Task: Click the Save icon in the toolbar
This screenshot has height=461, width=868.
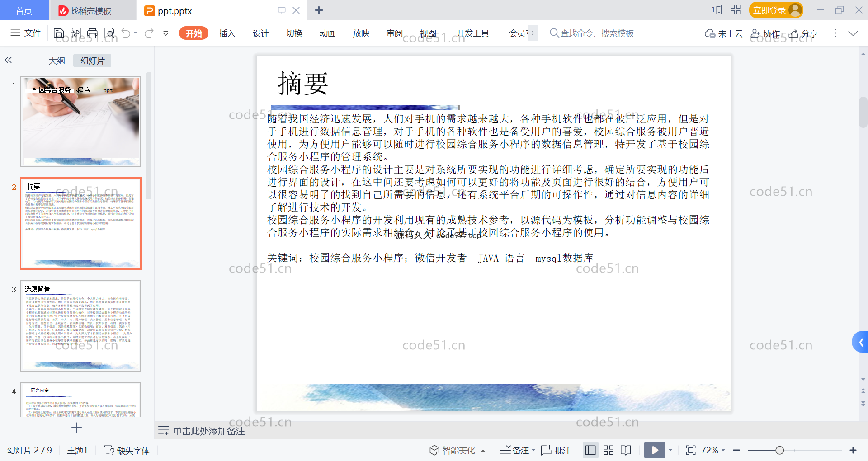Action: click(x=59, y=33)
